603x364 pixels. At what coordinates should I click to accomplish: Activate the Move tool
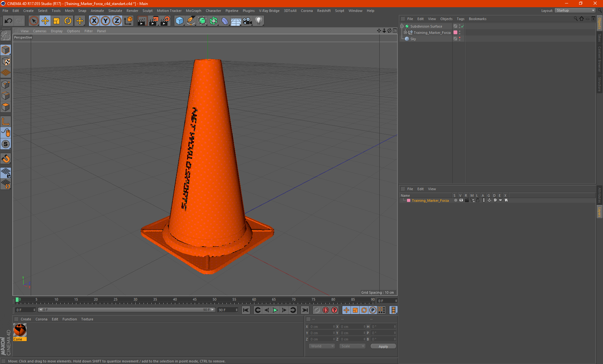tap(45, 21)
